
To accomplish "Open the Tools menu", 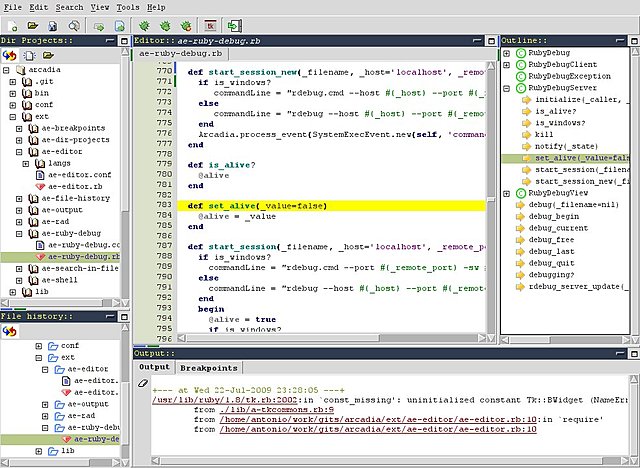I will click(127, 6).
